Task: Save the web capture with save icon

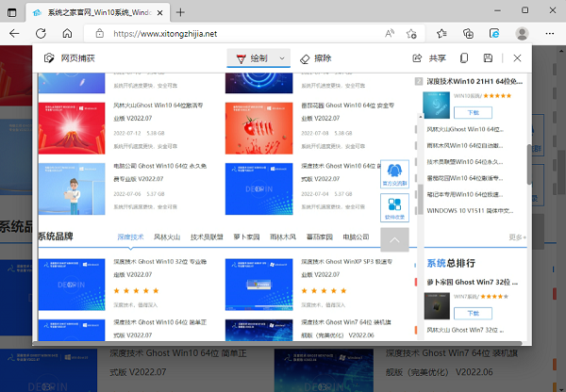Action: click(488, 58)
